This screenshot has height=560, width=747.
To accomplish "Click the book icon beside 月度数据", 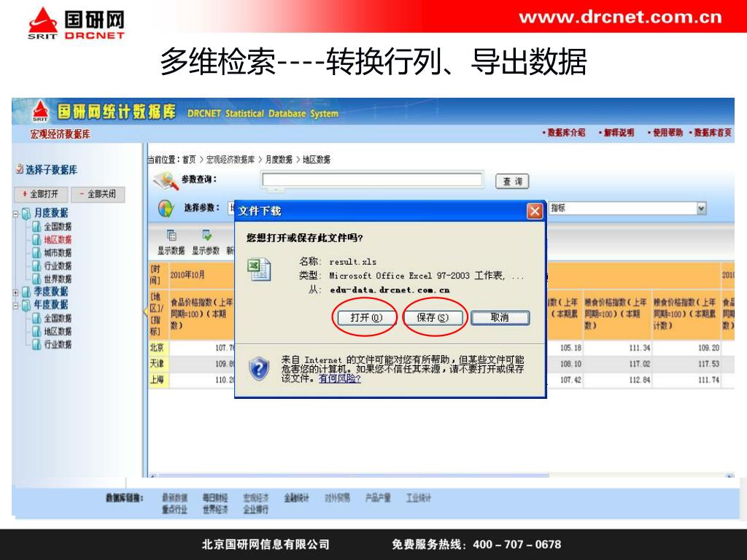I will (x=27, y=213).
